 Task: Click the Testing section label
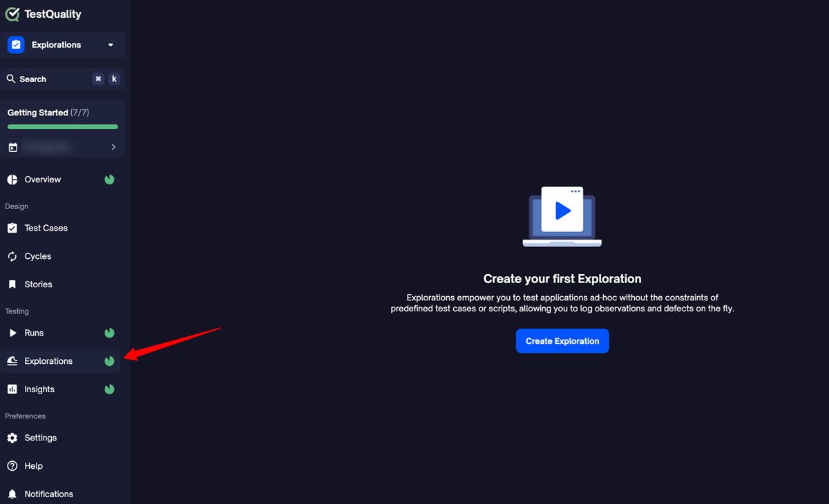click(x=17, y=311)
